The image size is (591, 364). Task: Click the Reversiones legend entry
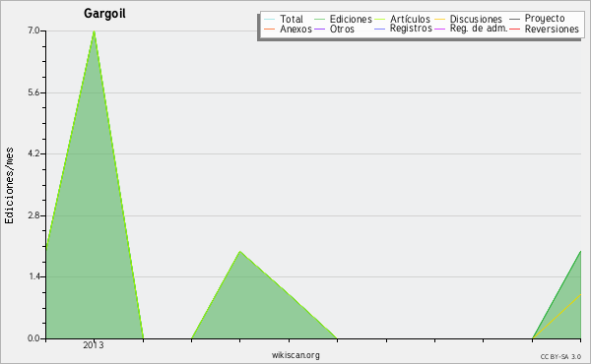[545, 29]
